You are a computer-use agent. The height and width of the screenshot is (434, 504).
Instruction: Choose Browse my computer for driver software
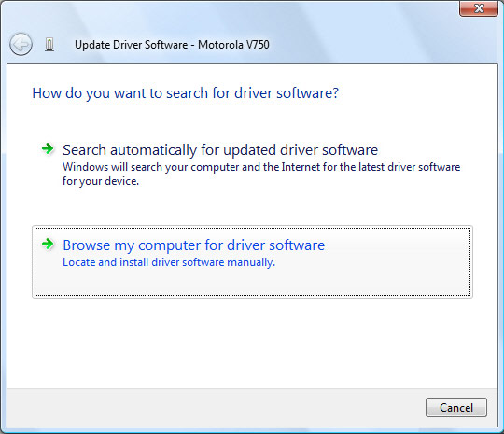[252, 261]
